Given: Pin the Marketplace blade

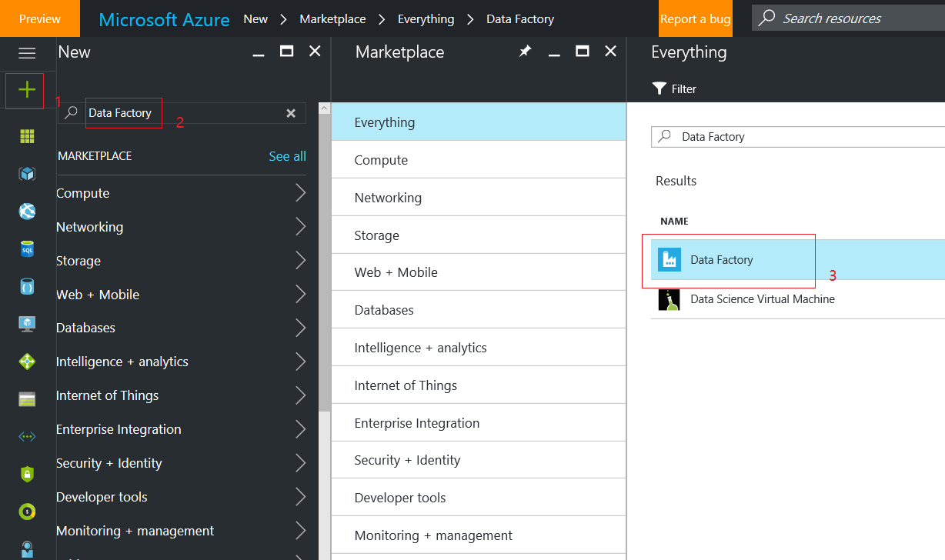Looking at the screenshot, I should tap(525, 52).
